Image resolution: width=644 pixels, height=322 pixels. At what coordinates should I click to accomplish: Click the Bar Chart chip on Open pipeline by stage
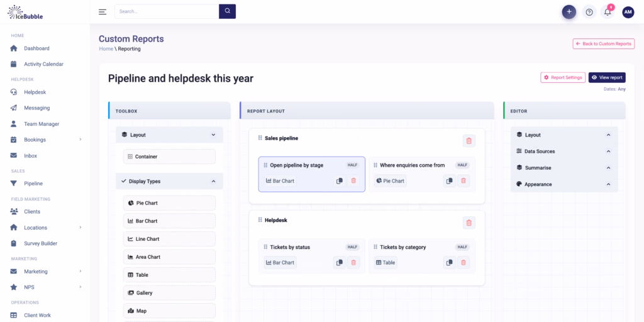[x=280, y=180]
